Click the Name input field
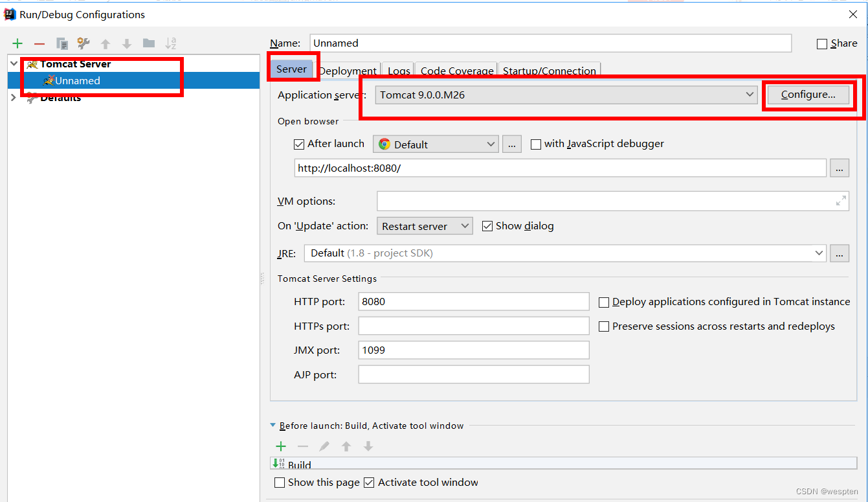The width and height of the screenshot is (868, 502). [551, 43]
